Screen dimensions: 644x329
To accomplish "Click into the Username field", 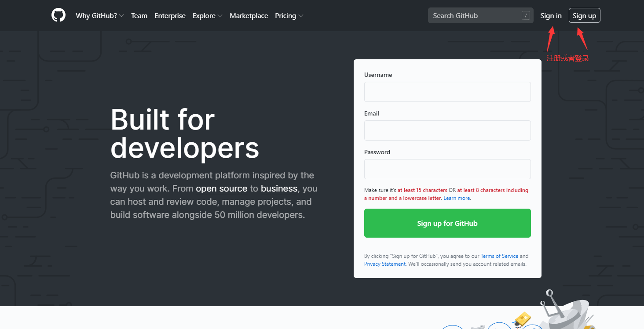I will click(x=447, y=92).
